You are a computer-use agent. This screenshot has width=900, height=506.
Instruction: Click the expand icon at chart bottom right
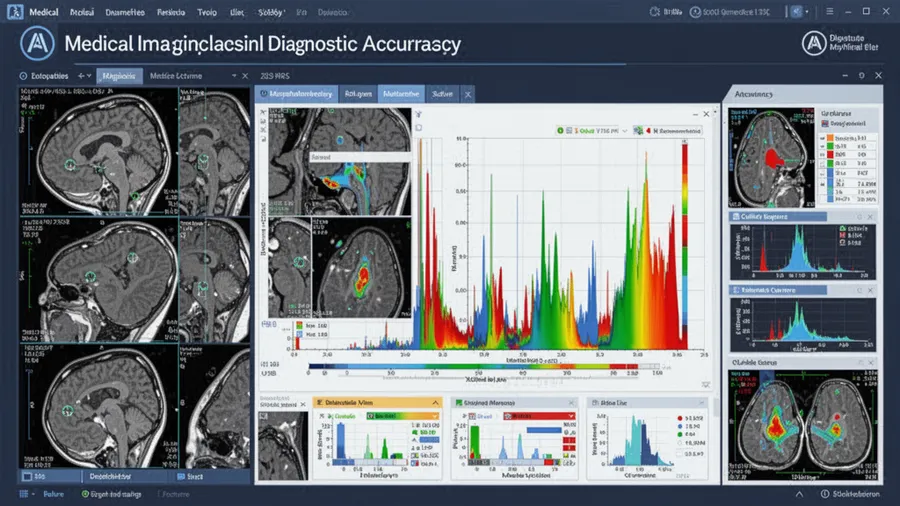click(705, 384)
